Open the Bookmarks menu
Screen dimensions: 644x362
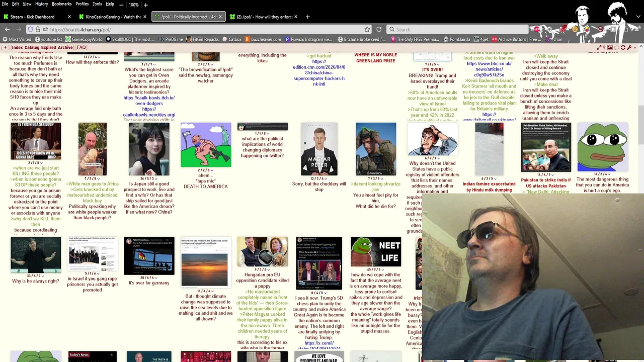pos(61,4)
